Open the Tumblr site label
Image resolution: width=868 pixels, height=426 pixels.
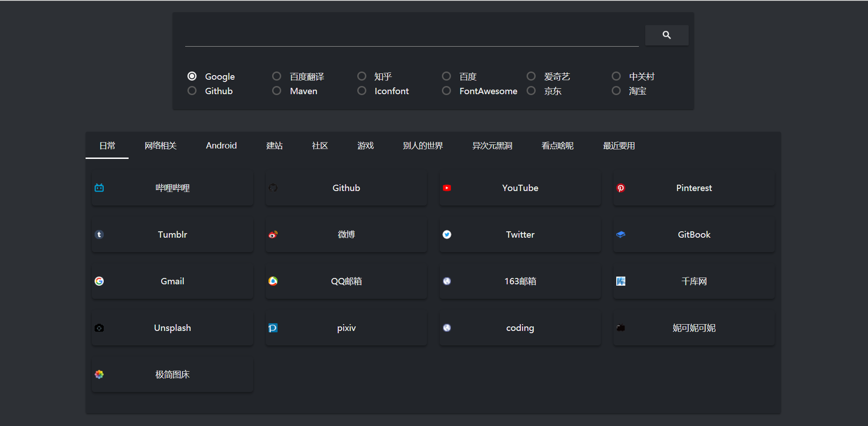pos(173,235)
